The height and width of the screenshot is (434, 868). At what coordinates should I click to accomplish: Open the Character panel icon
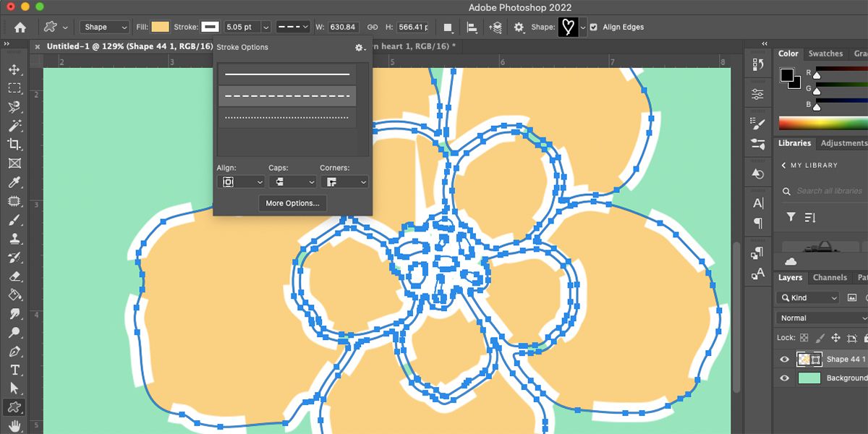[x=757, y=203]
